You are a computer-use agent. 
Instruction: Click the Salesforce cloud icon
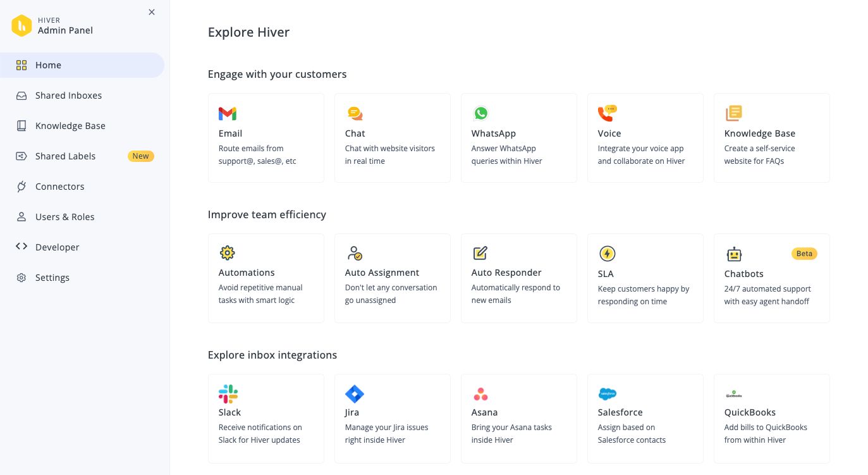coord(607,394)
